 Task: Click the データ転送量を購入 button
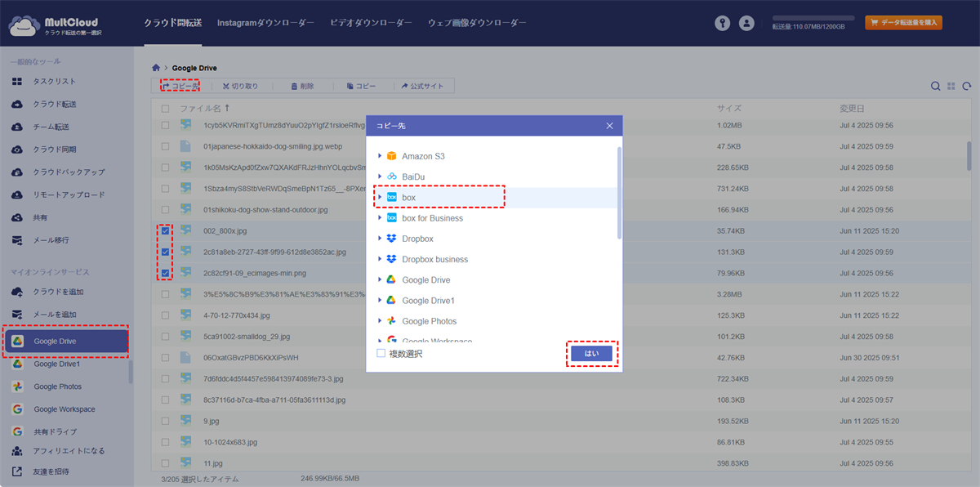[903, 23]
